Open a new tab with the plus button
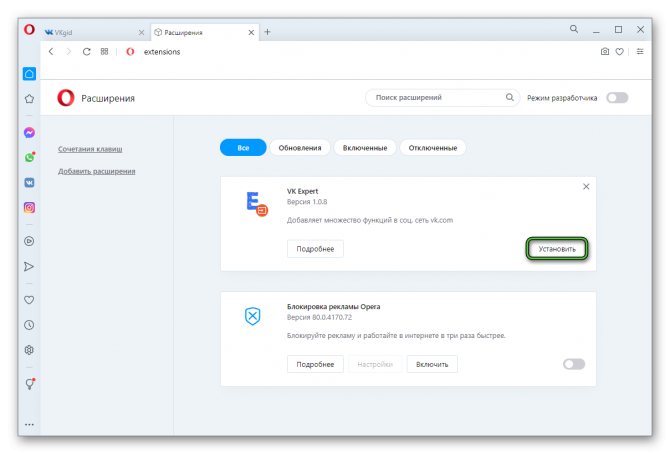670x454 pixels. pos(267,32)
